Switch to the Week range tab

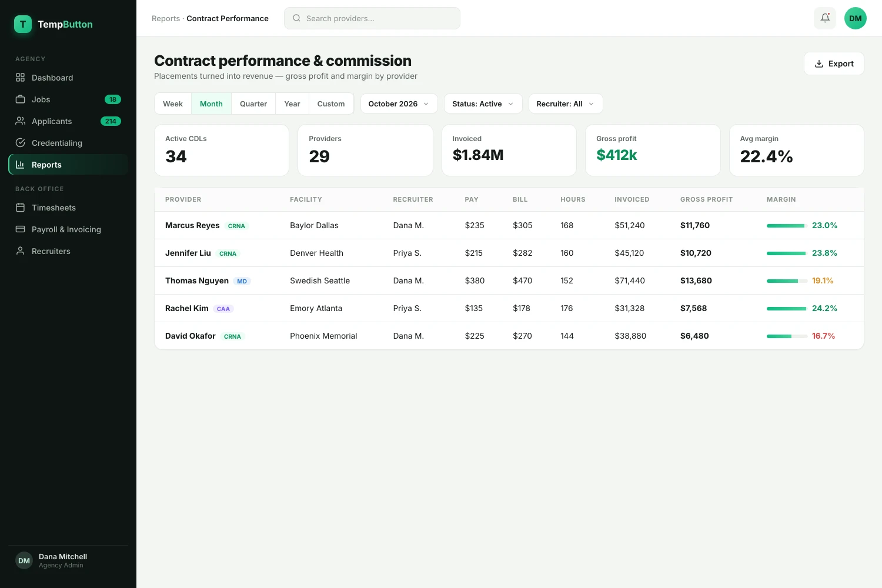173,103
